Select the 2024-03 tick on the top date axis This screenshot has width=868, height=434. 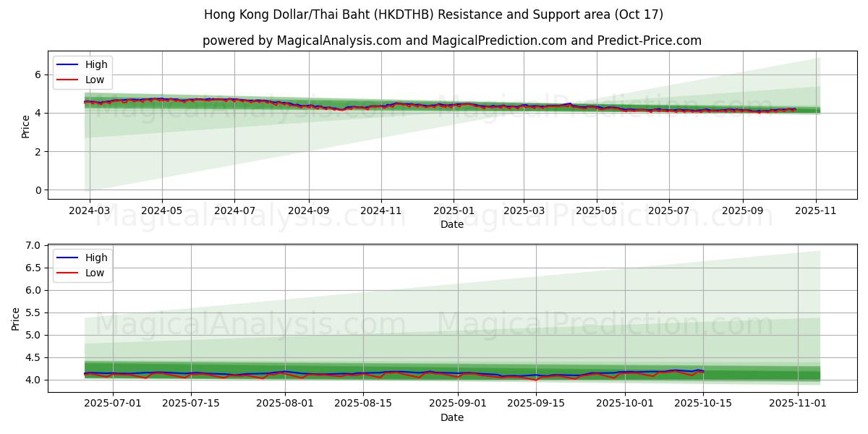[90, 211]
